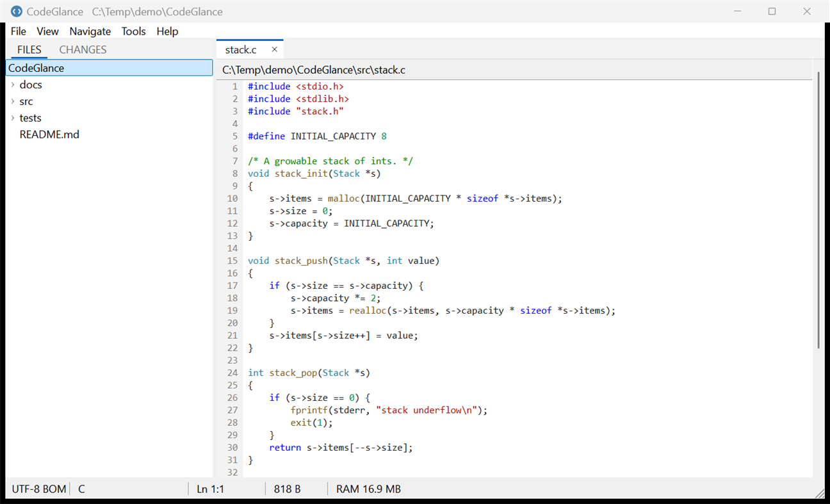
Task: Click the #include <stdlib.h> line
Action: tap(298, 99)
